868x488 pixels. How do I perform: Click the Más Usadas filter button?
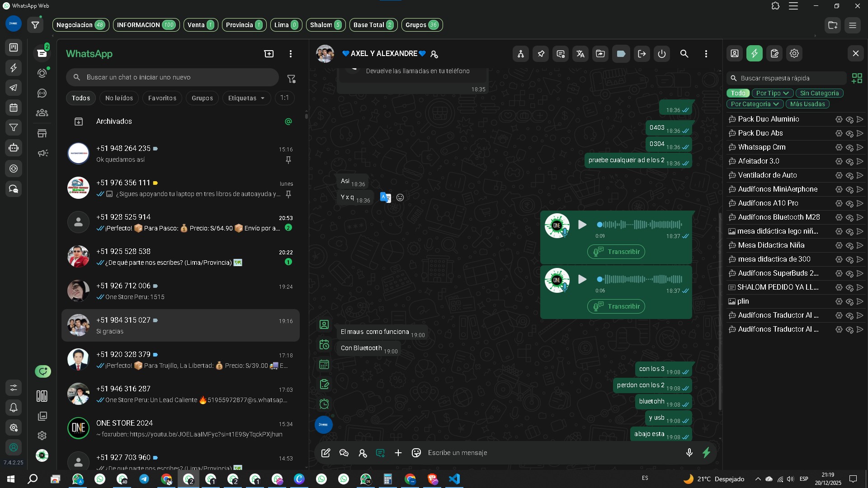(807, 104)
